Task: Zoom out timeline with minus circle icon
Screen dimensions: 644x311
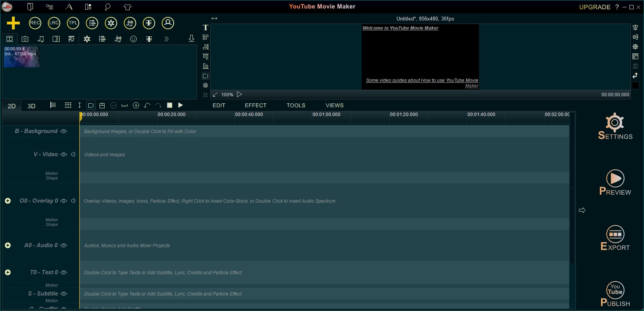Action: (x=113, y=105)
